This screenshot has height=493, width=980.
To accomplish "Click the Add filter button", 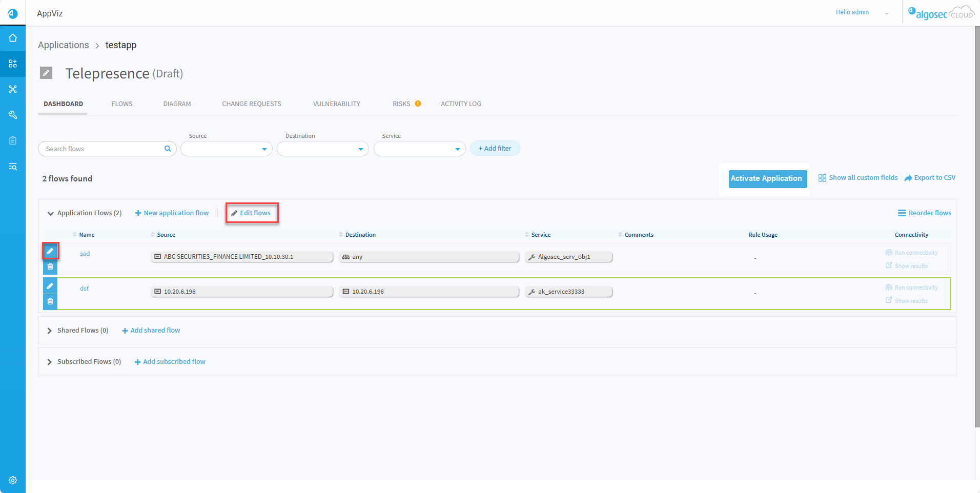I will coord(495,149).
